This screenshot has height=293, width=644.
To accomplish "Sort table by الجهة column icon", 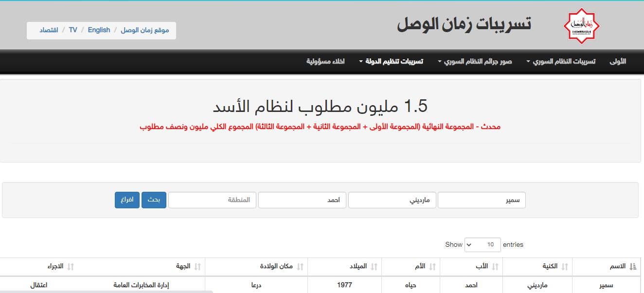I will coord(197,266).
